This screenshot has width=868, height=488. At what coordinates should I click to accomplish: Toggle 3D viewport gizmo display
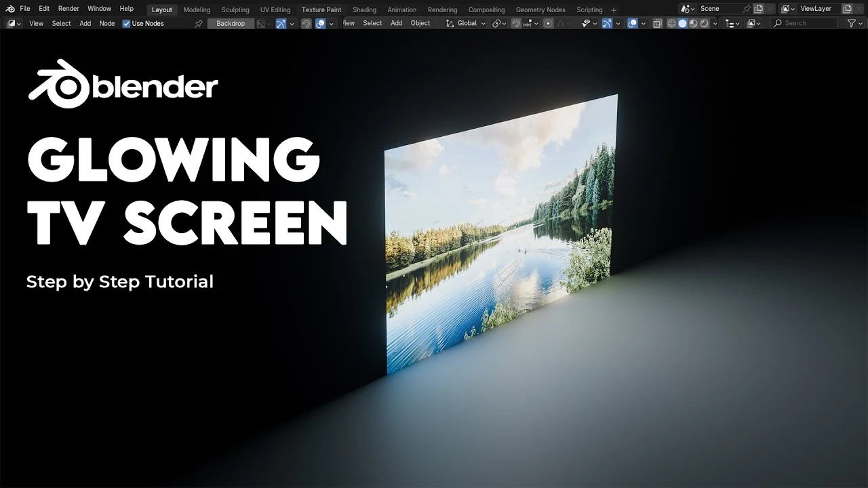607,23
